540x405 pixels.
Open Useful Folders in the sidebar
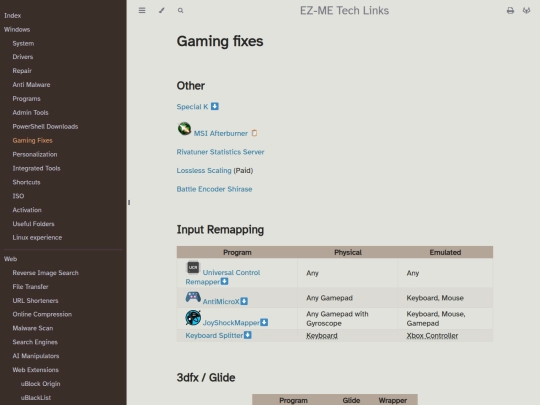[33, 224]
